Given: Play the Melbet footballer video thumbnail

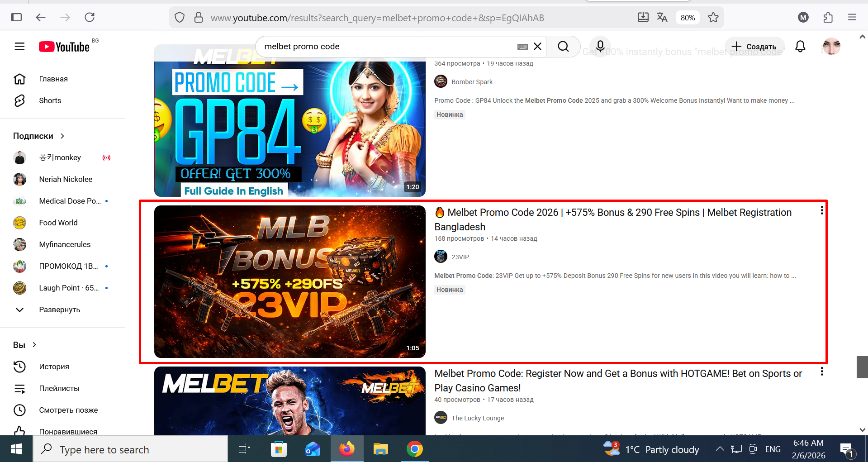Looking at the screenshot, I should pyautogui.click(x=290, y=401).
